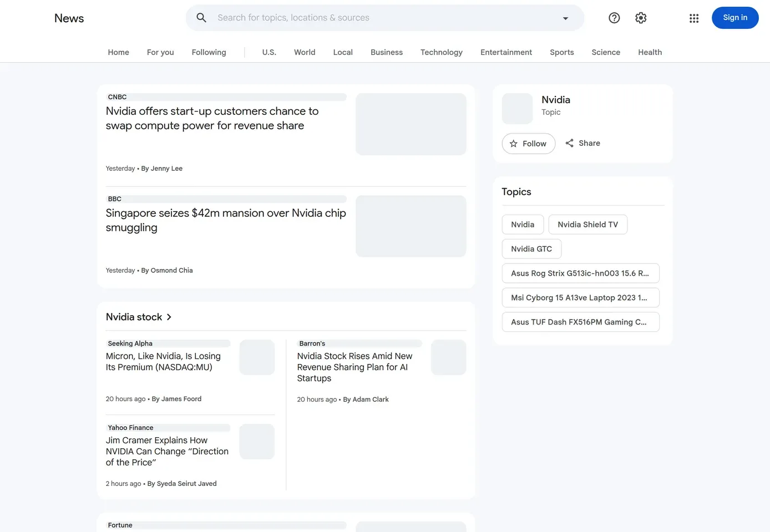Click the Barron's source label
Screen dimensions: 770x532
point(312,344)
